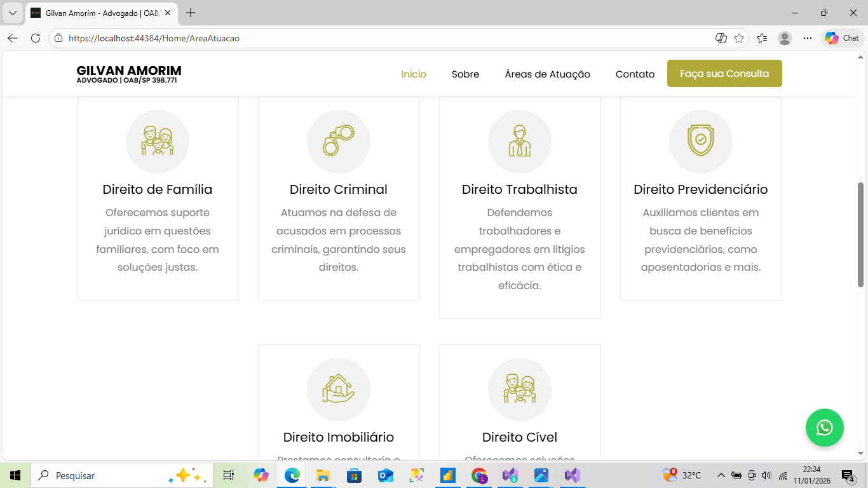
Task: Open the browser ellipsis settings menu
Action: pyautogui.click(x=807, y=37)
